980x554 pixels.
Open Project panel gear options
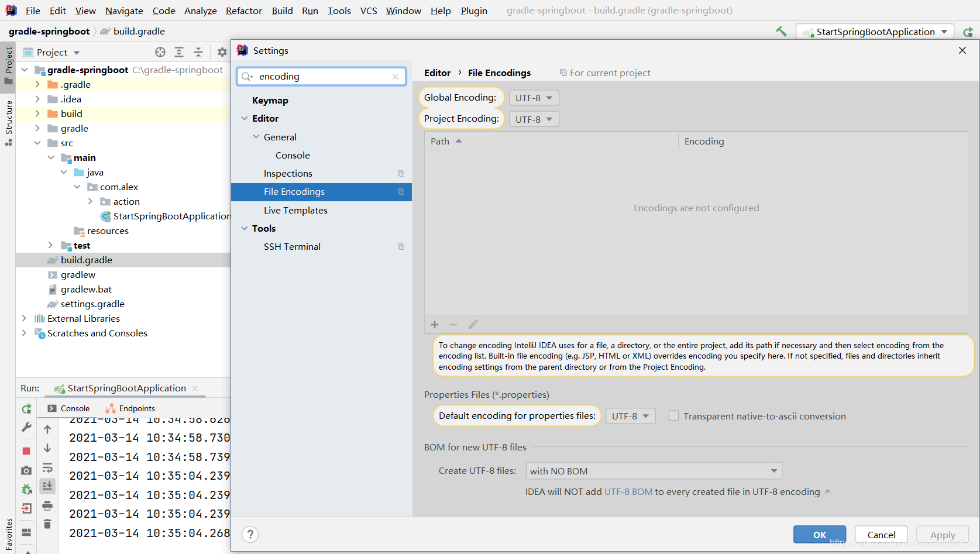tap(222, 52)
